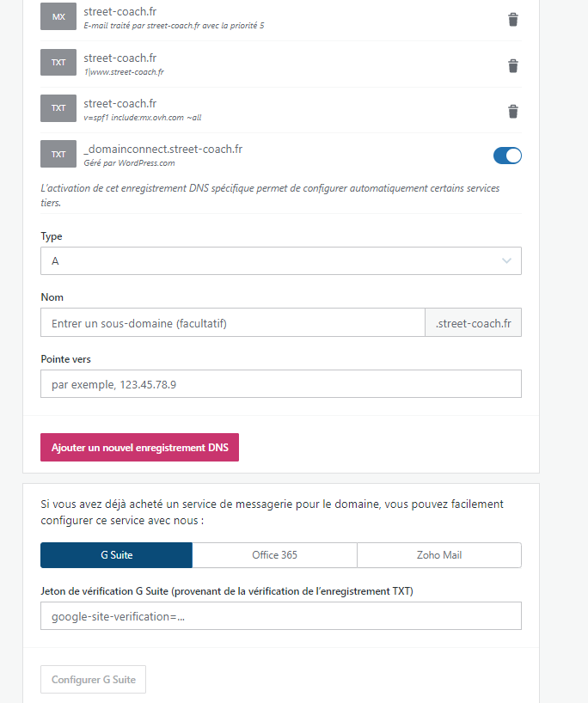This screenshot has width=588, height=703.
Task: Switch to the Office 365 tab
Action: point(274,555)
